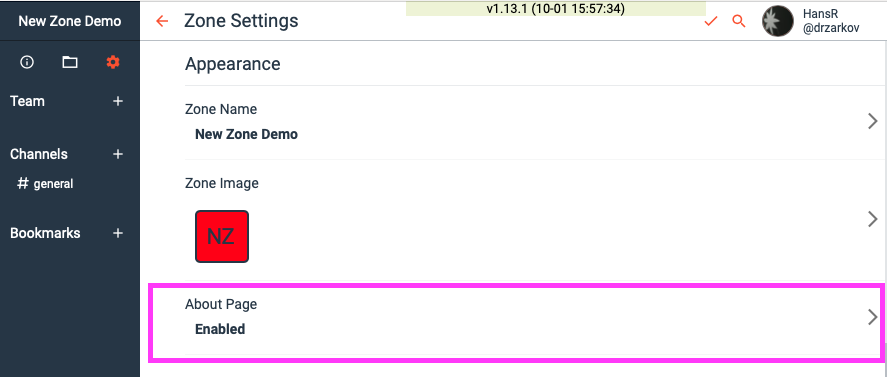Click the @drzarkov username

(x=831, y=28)
